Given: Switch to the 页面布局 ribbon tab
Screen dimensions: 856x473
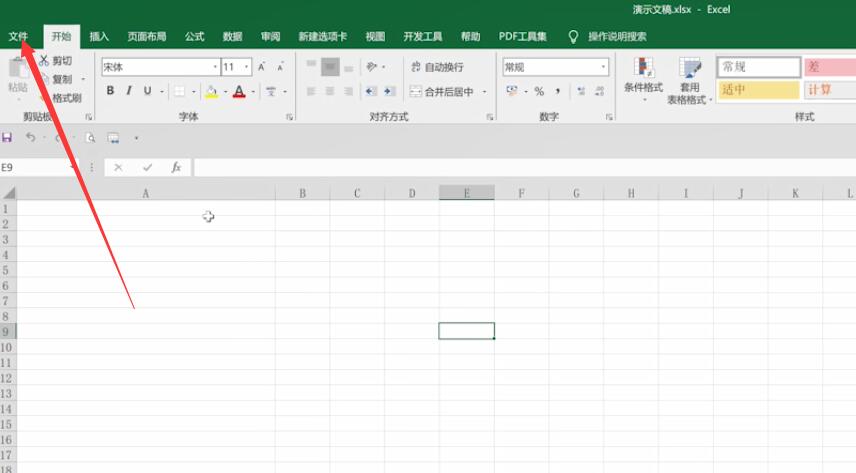Looking at the screenshot, I should point(147,37).
